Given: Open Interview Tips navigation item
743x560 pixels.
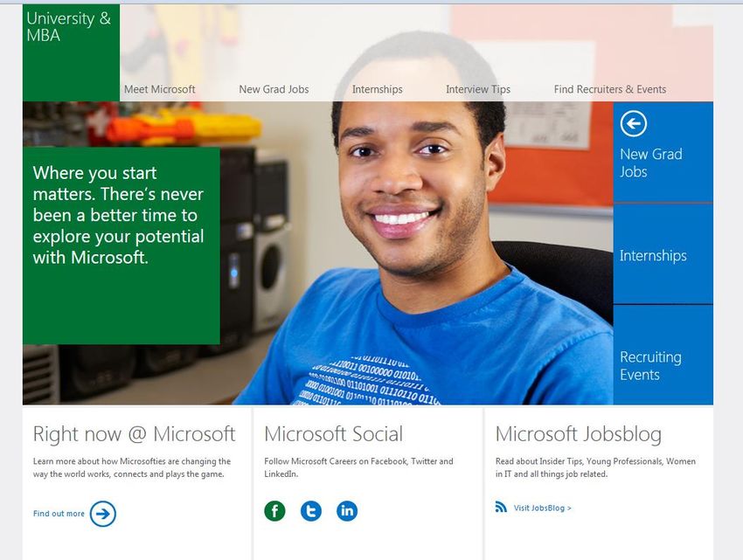Looking at the screenshot, I should [x=478, y=89].
